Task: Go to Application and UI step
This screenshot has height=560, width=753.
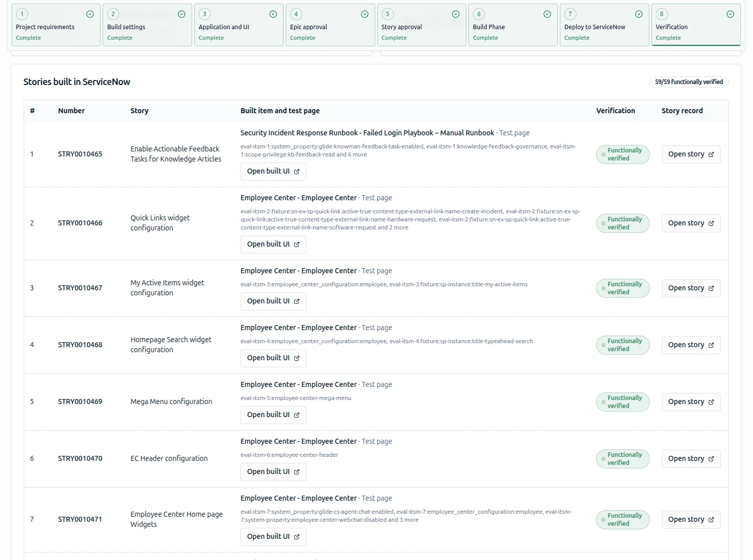Action: pos(239,25)
